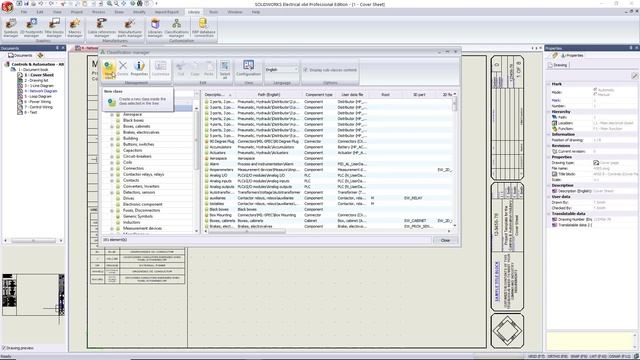The image size is (640, 360).
Task: Click the Paste icon in Classification manager
Action: [209, 69]
